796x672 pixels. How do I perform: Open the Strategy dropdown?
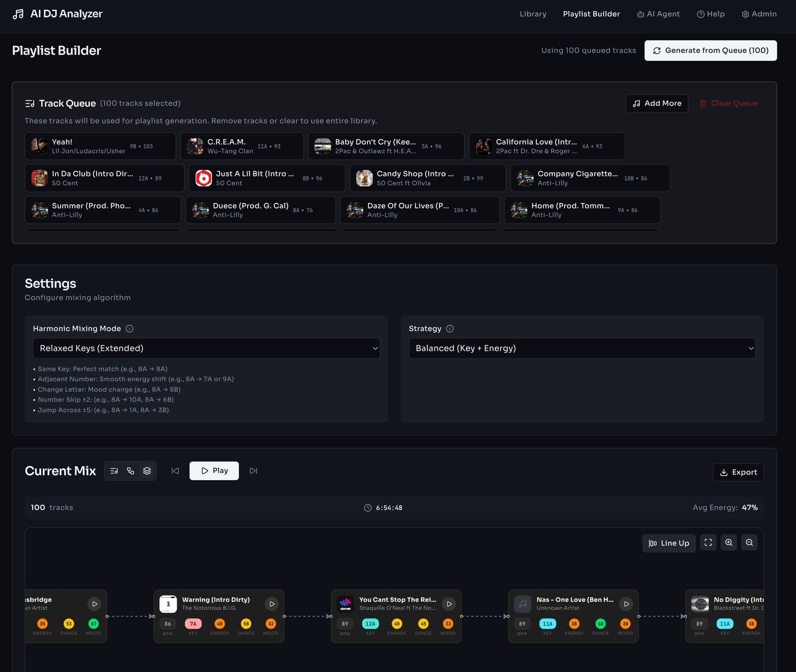coord(582,348)
